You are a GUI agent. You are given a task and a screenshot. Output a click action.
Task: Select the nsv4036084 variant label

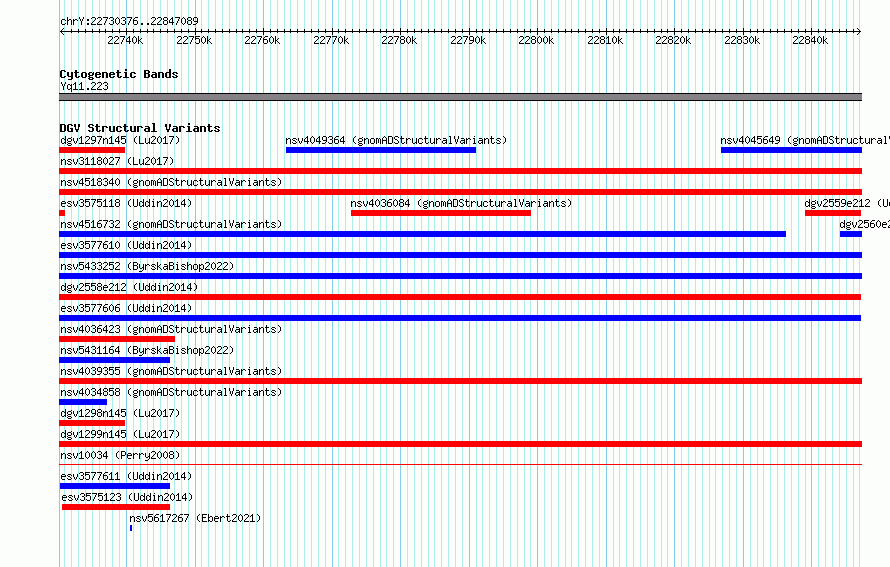coord(461,203)
